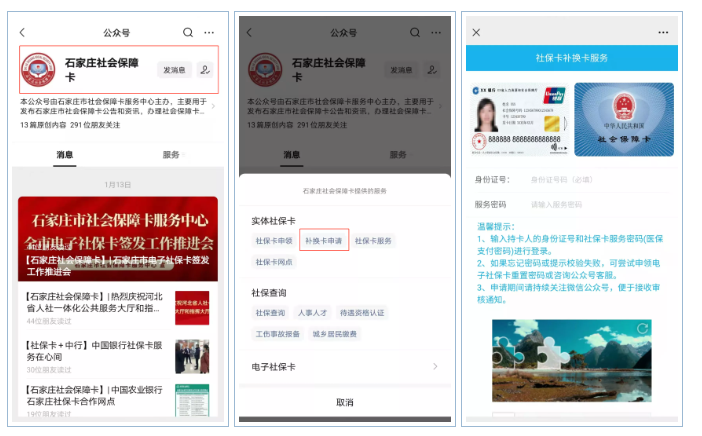Select 人事人才 service option

coord(312,313)
